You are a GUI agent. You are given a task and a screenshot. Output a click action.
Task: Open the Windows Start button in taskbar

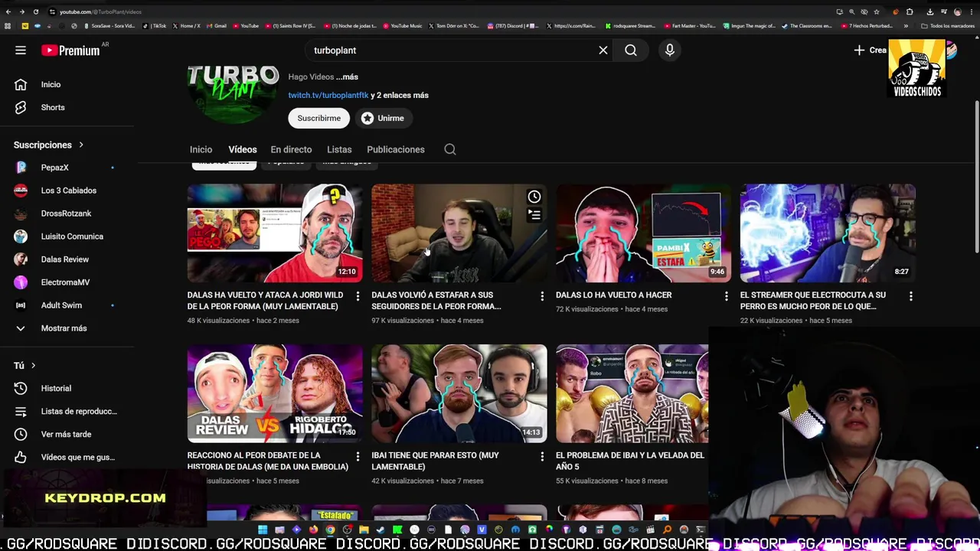click(x=263, y=530)
